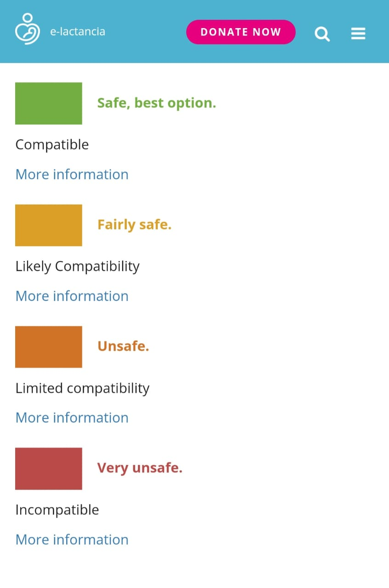This screenshot has height=588, width=389.
Task: Click the "Likely Compatibility" description text
Action: [77, 266]
